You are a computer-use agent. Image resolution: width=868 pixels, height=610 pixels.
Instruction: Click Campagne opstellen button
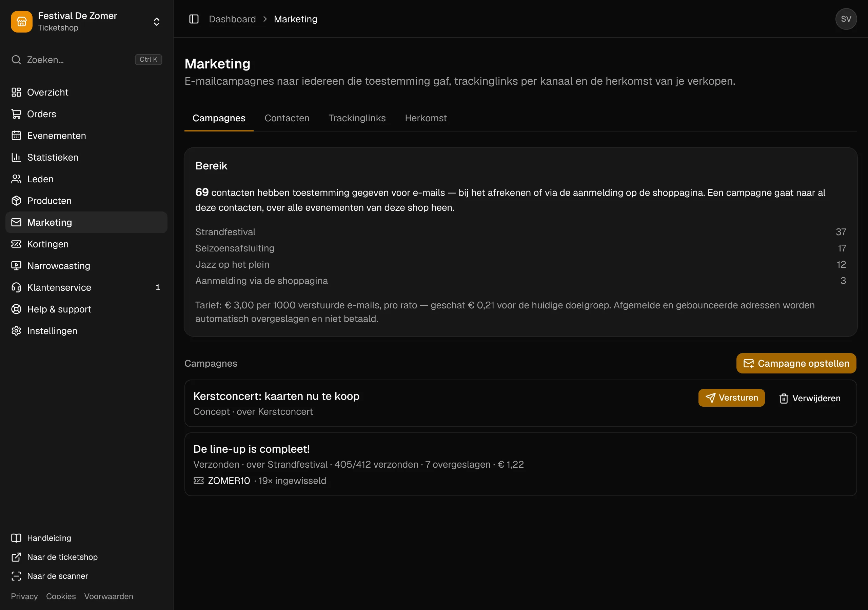tap(796, 363)
